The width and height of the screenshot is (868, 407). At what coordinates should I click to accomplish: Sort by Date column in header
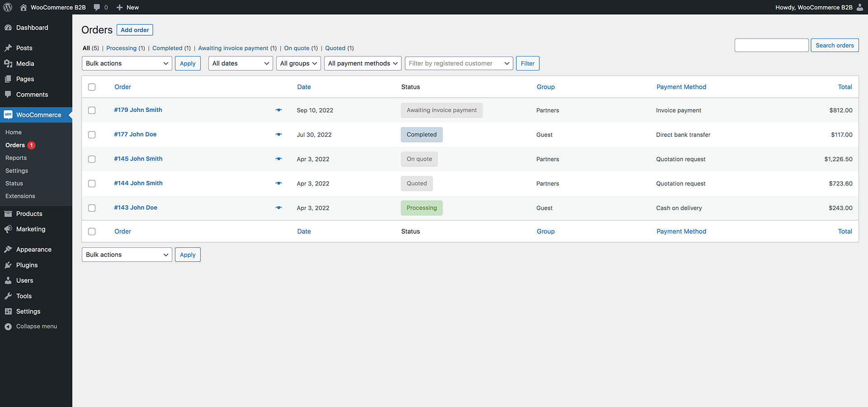304,87
